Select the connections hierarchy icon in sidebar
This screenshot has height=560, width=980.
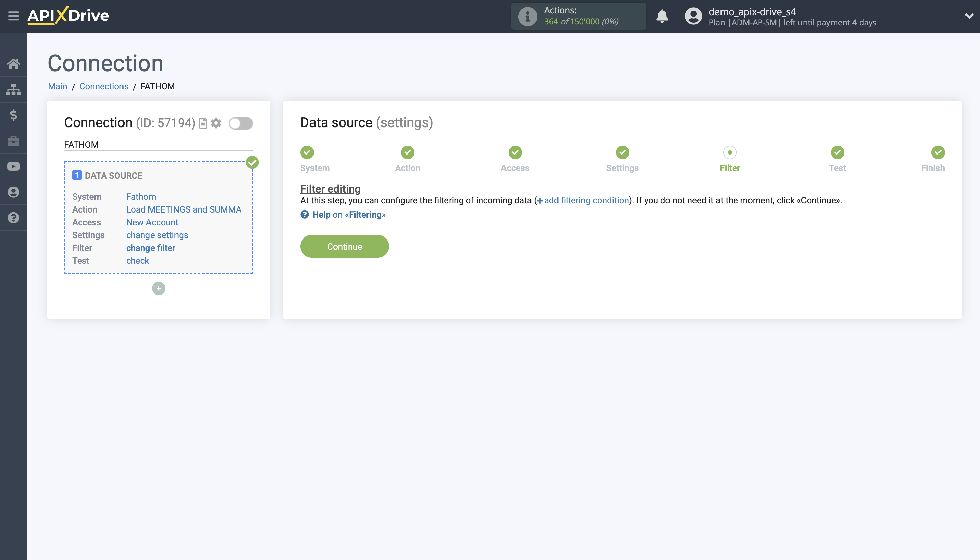pos(13,89)
